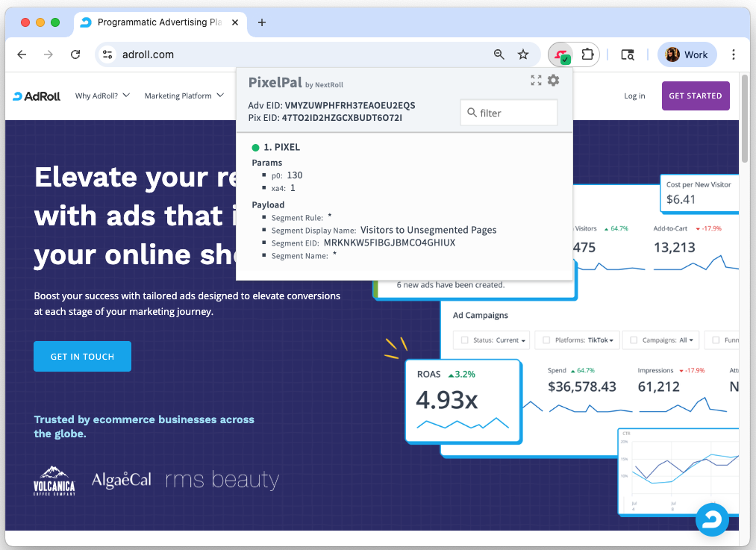Open PixelPal settings gear icon
Viewport: 756px width, 550px height.
pos(553,81)
